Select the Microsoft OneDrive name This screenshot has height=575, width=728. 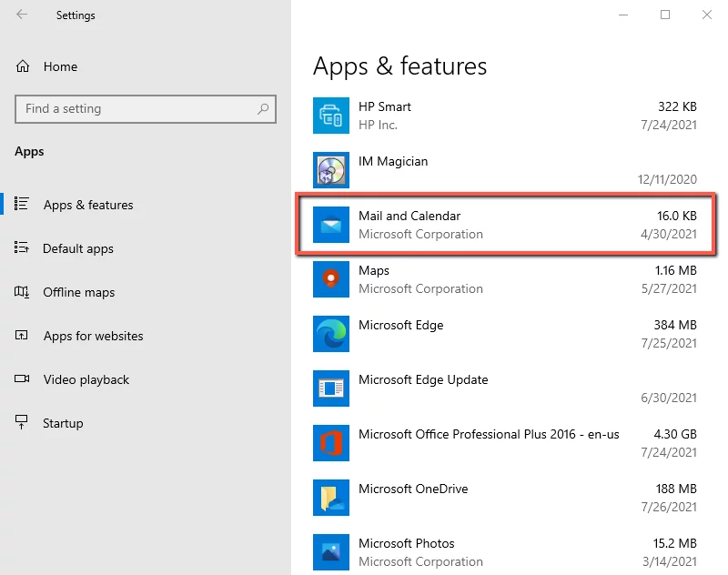(413, 489)
